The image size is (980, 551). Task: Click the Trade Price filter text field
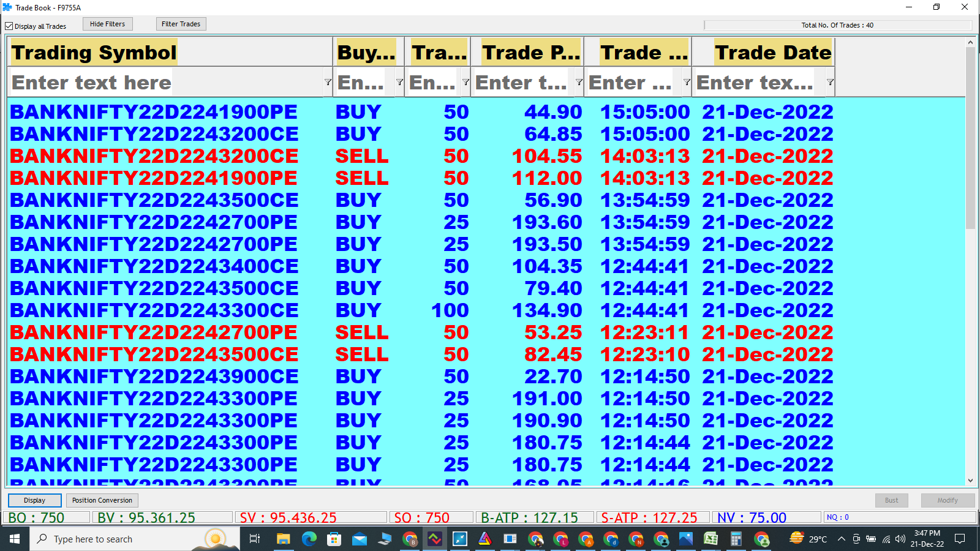(523, 83)
